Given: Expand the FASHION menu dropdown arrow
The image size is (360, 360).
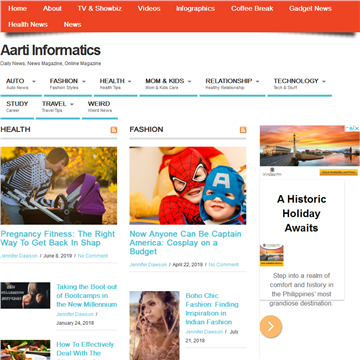Looking at the screenshot, I should [x=84, y=81].
